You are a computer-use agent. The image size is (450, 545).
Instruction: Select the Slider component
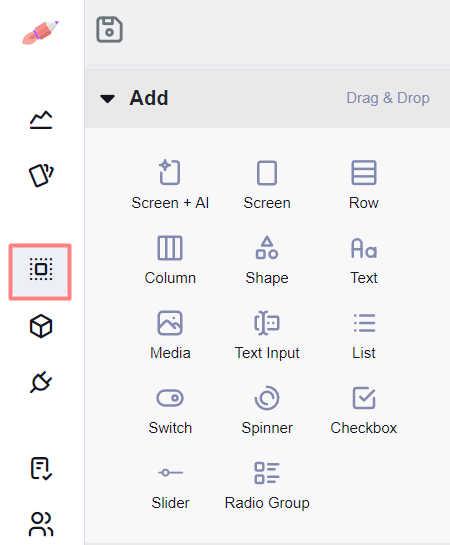pyautogui.click(x=170, y=485)
